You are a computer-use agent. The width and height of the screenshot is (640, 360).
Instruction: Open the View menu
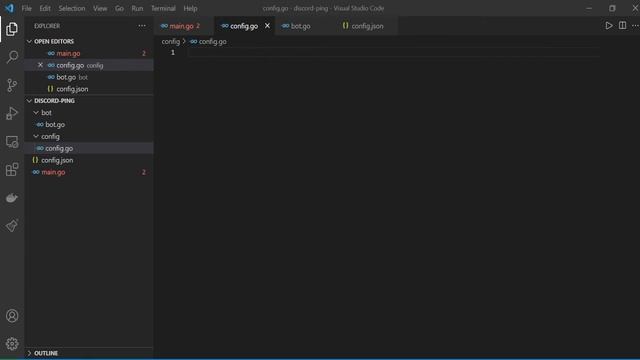[100, 8]
